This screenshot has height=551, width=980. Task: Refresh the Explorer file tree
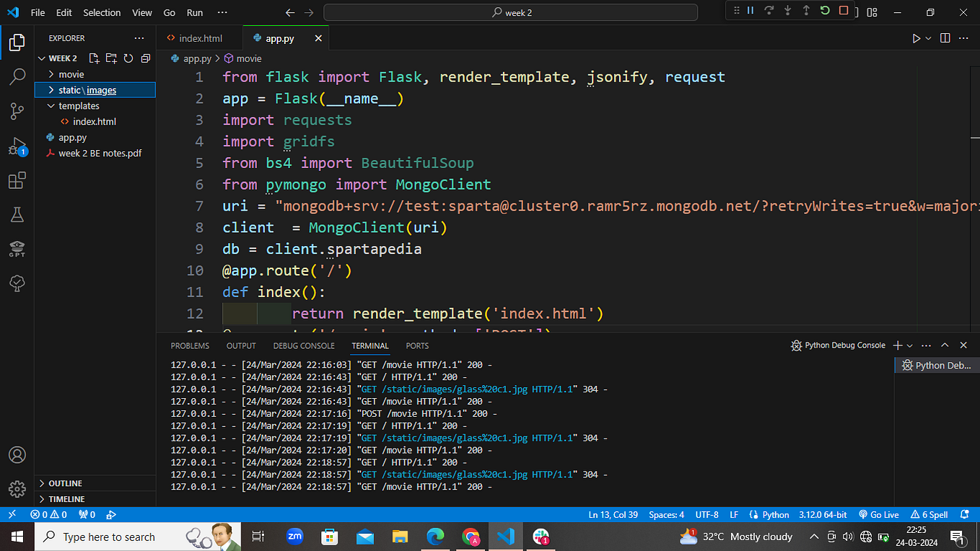pyautogui.click(x=128, y=58)
